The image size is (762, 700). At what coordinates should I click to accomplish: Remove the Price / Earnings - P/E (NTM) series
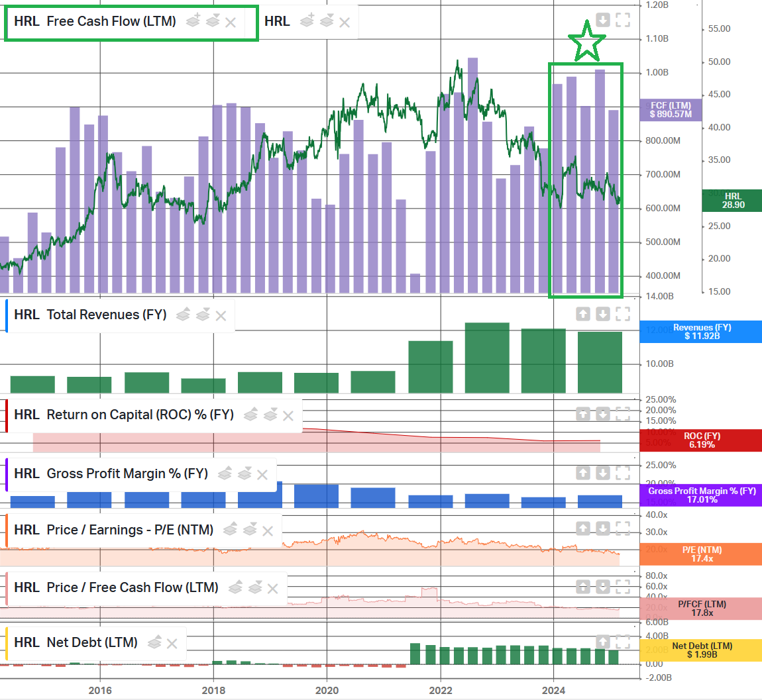(x=268, y=531)
